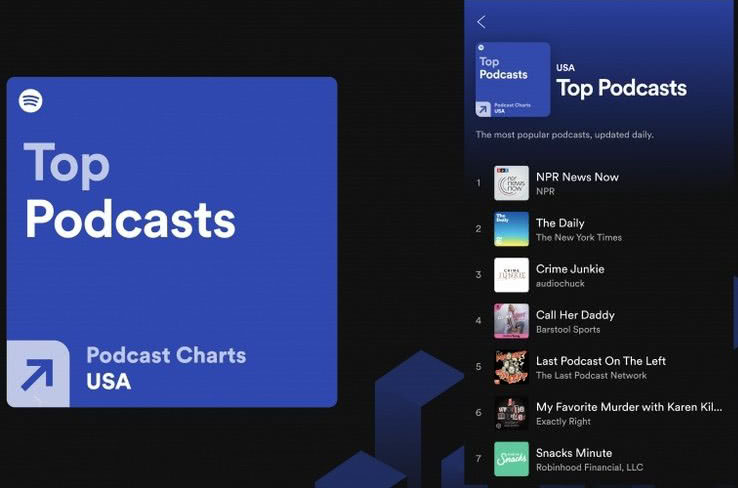Click My Favorite Murder cover art
Screen dimensions: 738x488
tap(511, 413)
